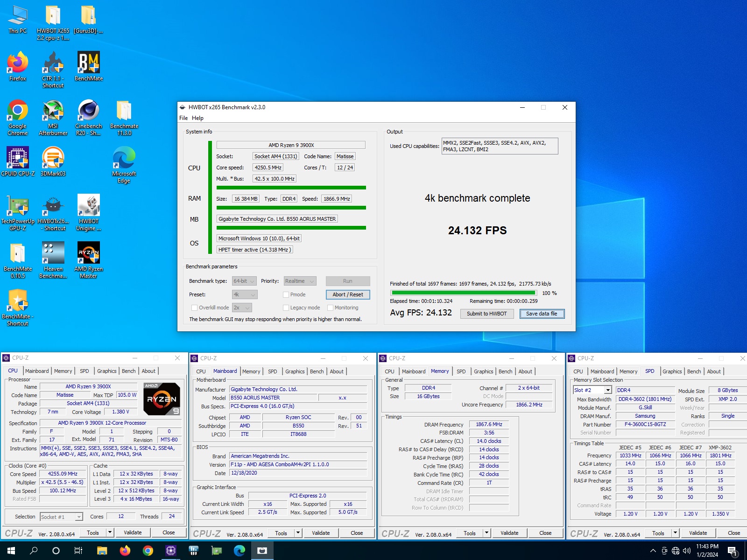
Task: Click the Abort / Reset button
Action: click(348, 294)
